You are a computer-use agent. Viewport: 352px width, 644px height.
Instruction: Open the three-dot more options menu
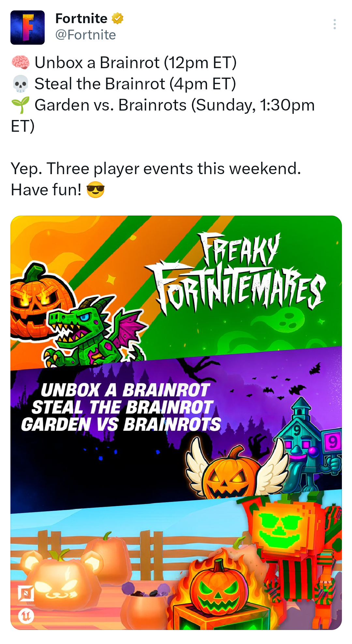pyautogui.click(x=334, y=24)
